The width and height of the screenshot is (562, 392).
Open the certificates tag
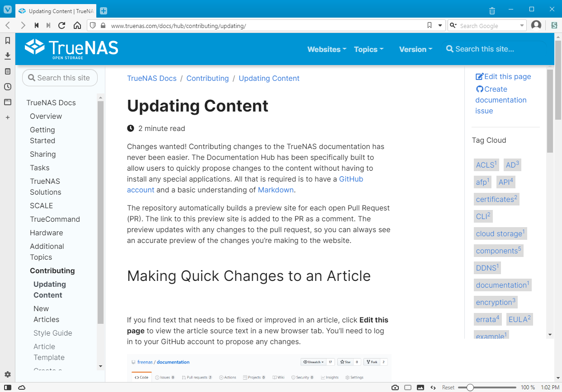(496, 199)
